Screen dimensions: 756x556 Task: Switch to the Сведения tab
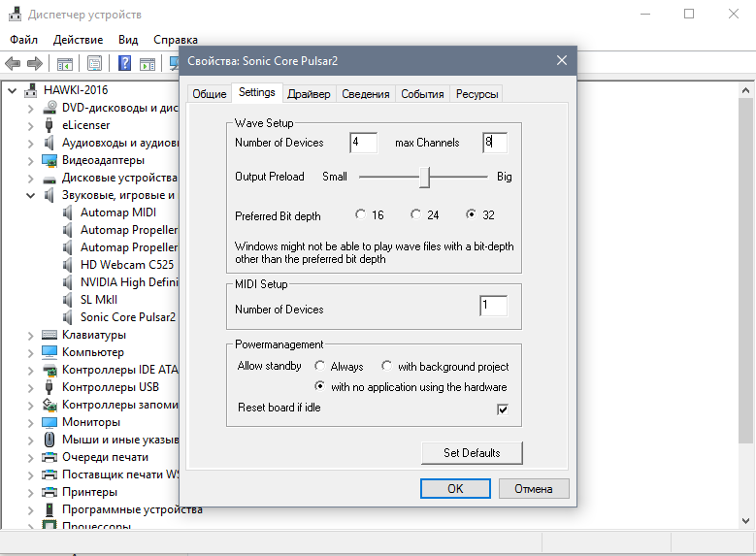(366, 94)
